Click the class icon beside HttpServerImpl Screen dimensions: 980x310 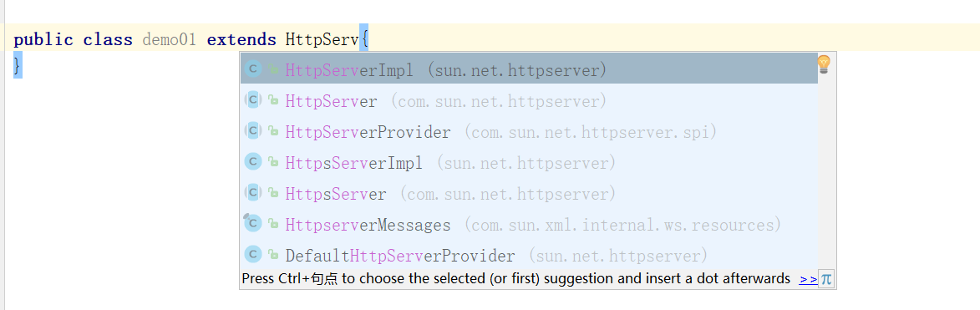(252, 69)
